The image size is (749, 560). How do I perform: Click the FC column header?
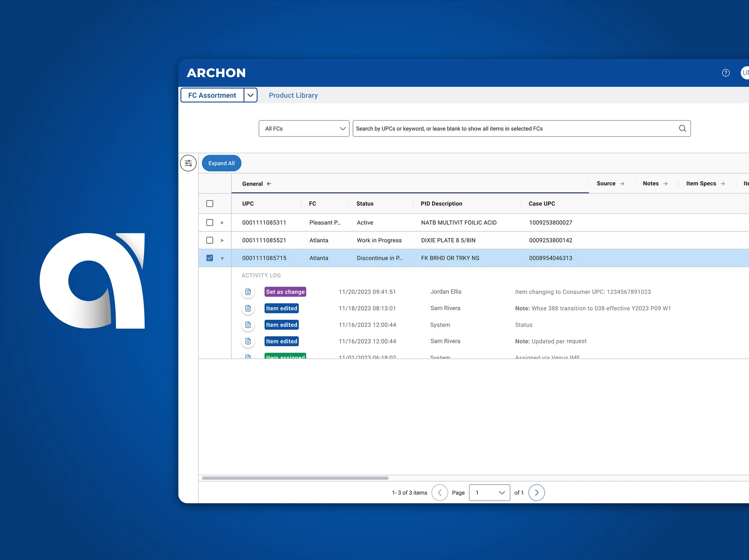313,203
